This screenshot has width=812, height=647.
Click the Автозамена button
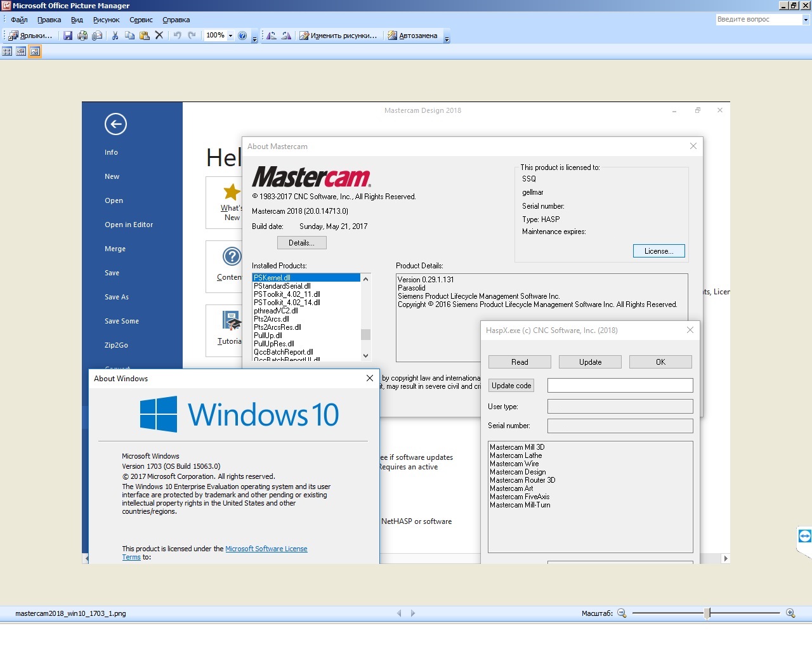[413, 36]
